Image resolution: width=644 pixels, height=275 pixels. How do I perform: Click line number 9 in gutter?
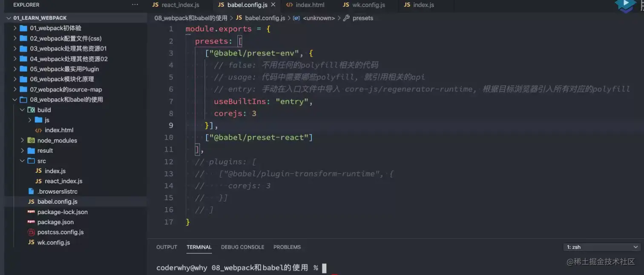[171, 125]
